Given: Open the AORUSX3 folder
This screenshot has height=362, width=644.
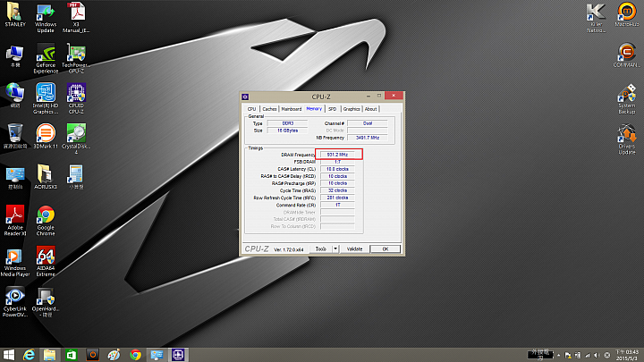Looking at the screenshot, I should [x=46, y=177].
